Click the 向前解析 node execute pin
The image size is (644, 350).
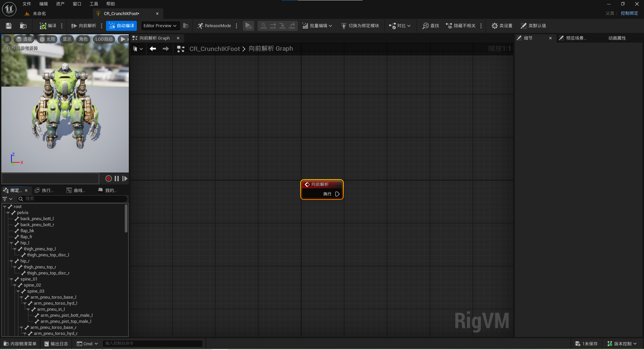click(x=337, y=194)
